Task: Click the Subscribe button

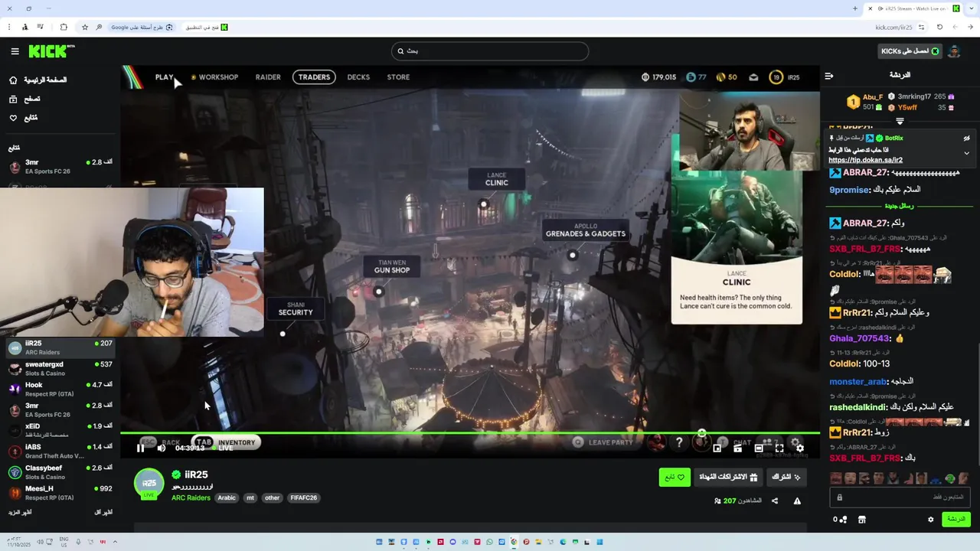Action: (x=786, y=478)
